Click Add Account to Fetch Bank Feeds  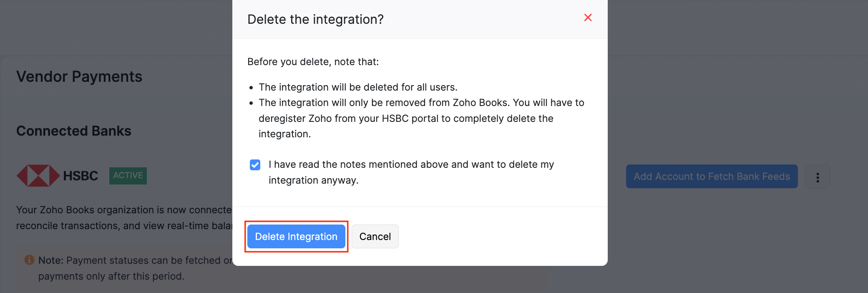pos(712,177)
